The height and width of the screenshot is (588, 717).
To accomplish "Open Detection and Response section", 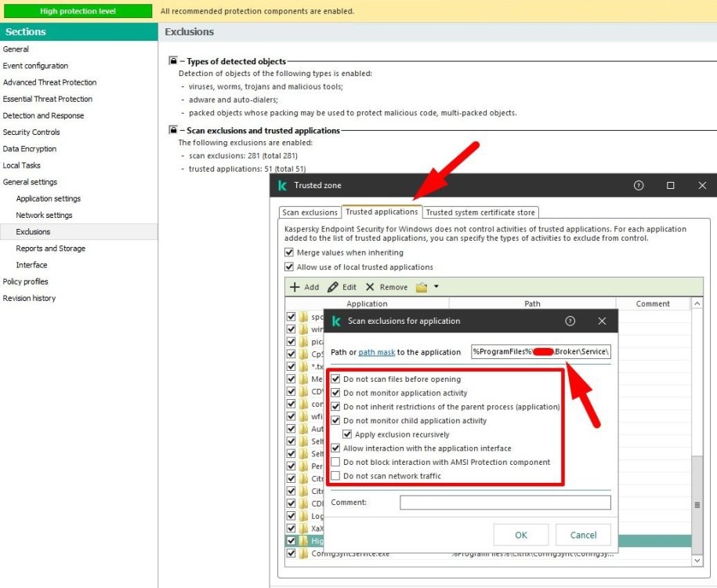I will [x=43, y=116].
